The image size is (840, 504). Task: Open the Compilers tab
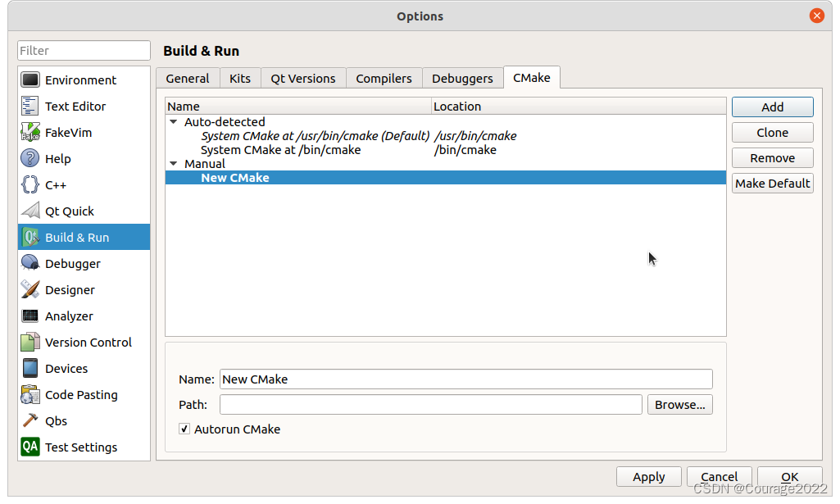tap(384, 78)
